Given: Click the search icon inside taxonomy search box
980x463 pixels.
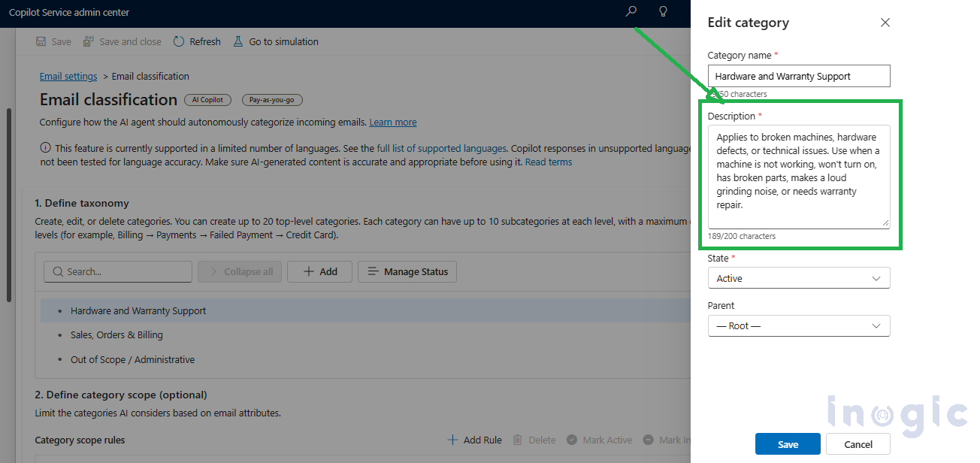Looking at the screenshot, I should [x=57, y=271].
